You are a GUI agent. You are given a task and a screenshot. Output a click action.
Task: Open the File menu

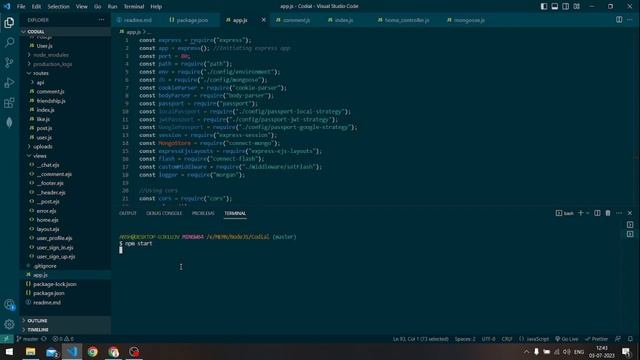tap(21, 7)
